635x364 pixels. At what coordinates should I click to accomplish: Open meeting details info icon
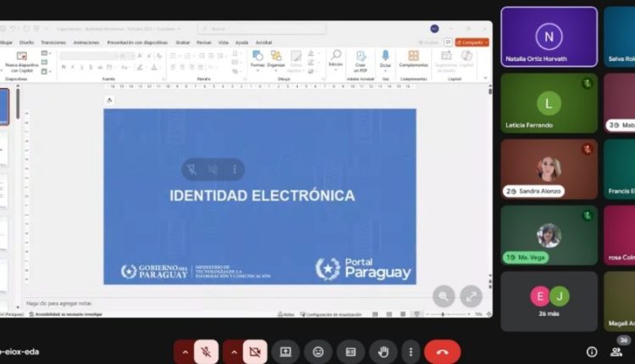click(x=592, y=351)
